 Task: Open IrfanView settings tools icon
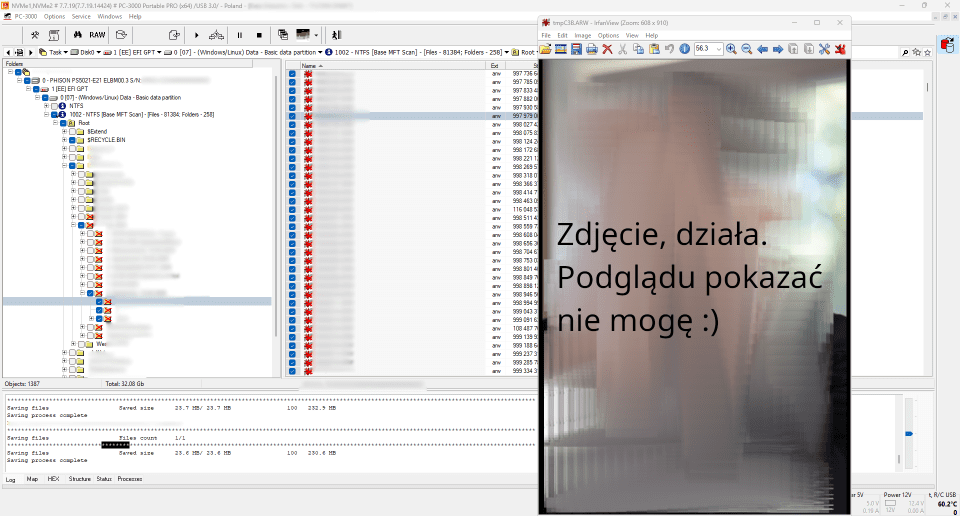824,49
